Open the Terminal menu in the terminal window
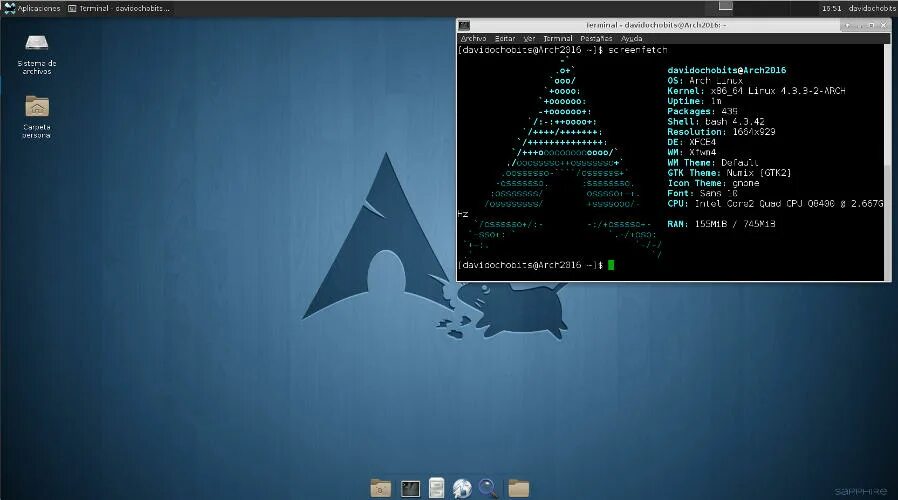Screen dimensions: 898x500 [x=558, y=38]
